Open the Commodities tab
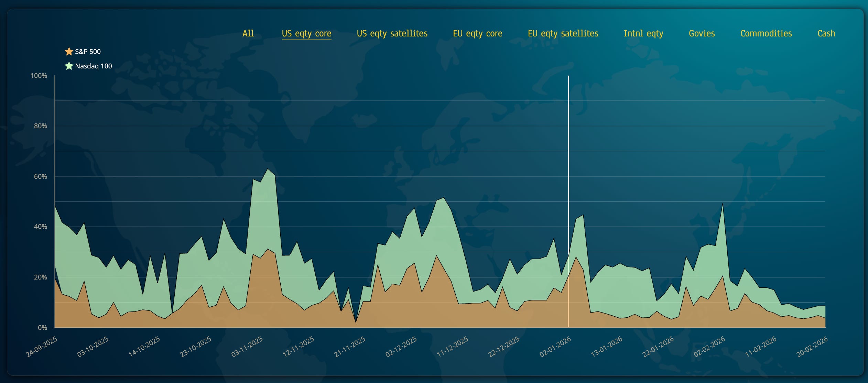 [x=766, y=33]
